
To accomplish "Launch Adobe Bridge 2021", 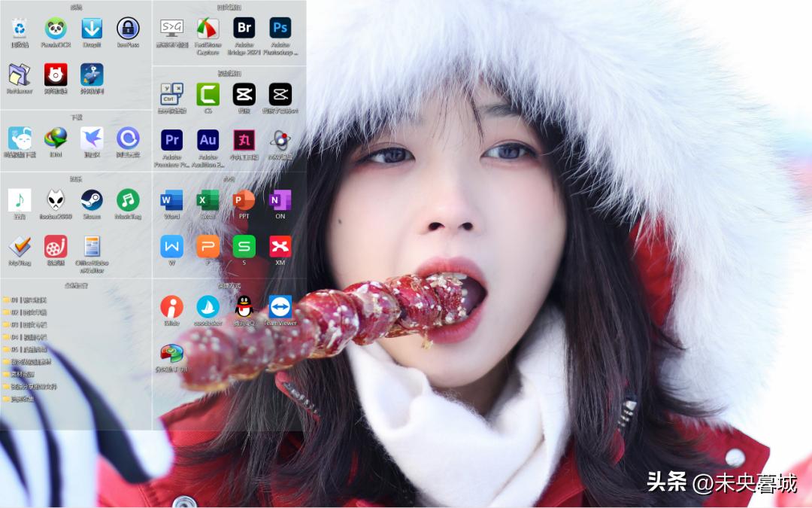I will point(244,28).
